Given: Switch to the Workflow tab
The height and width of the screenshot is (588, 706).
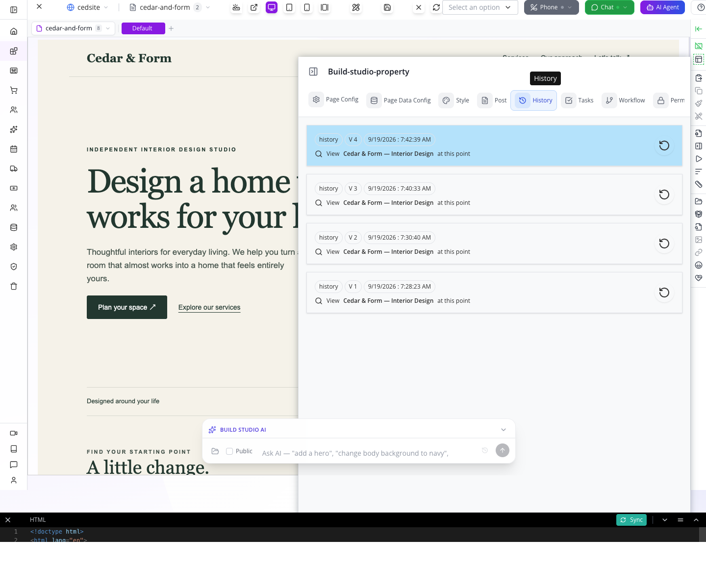Looking at the screenshot, I should click(624, 100).
